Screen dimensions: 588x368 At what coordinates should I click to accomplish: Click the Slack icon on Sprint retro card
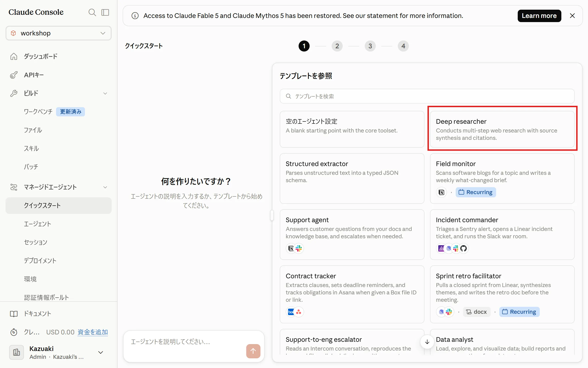click(x=449, y=312)
